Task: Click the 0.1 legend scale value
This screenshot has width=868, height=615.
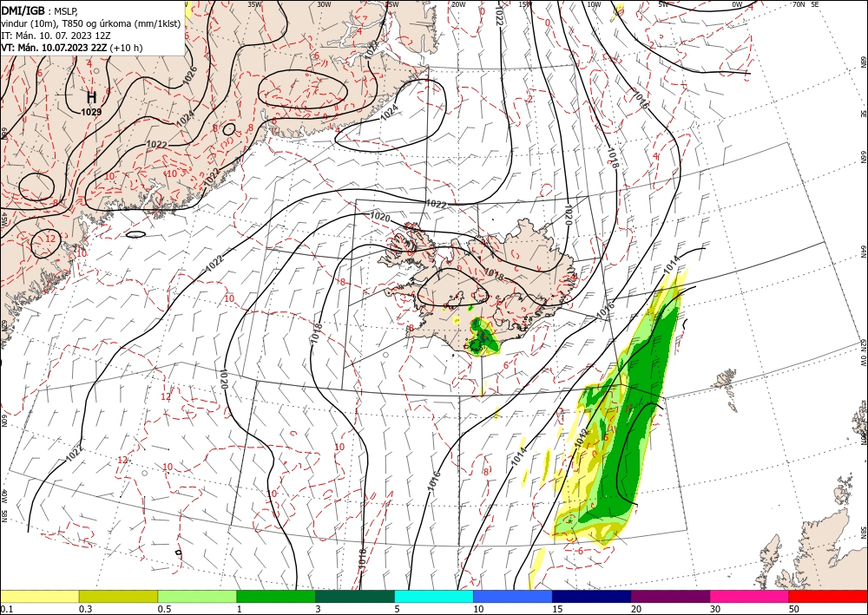Action: point(6,609)
